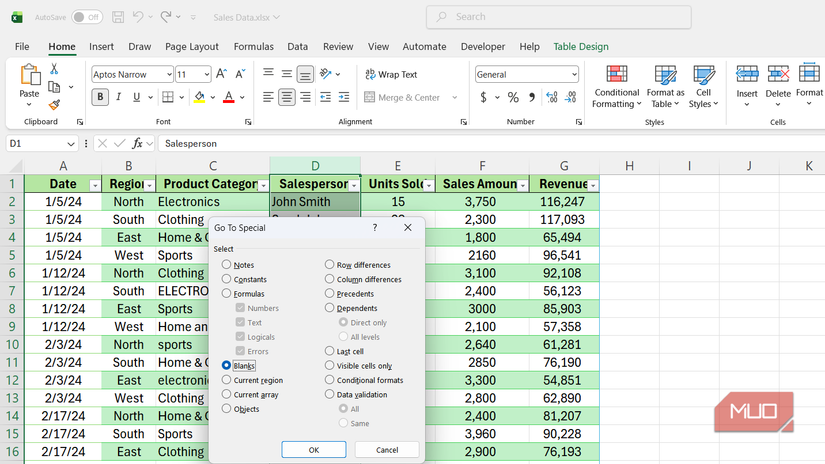Open the File menu
The width and height of the screenshot is (825, 464).
(22, 46)
